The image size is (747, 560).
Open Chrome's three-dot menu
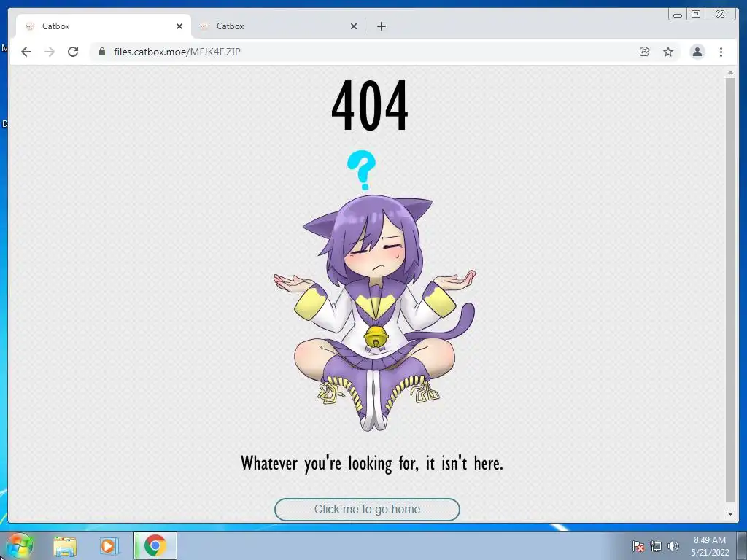(x=721, y=52)
